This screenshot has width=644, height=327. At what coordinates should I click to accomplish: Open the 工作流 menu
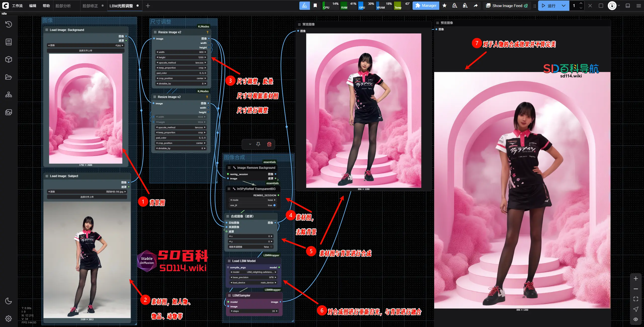(x=17, y=6)
